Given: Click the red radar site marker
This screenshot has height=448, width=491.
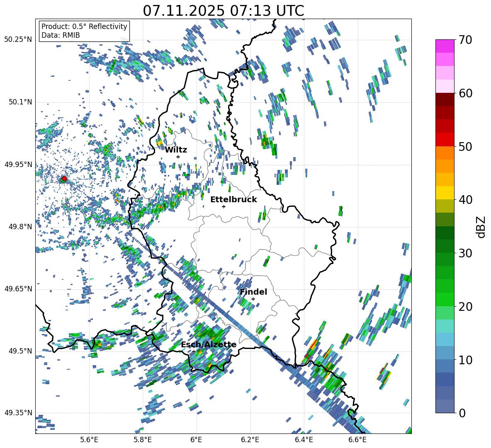Looking at the screenshot, I should point(64,178).
